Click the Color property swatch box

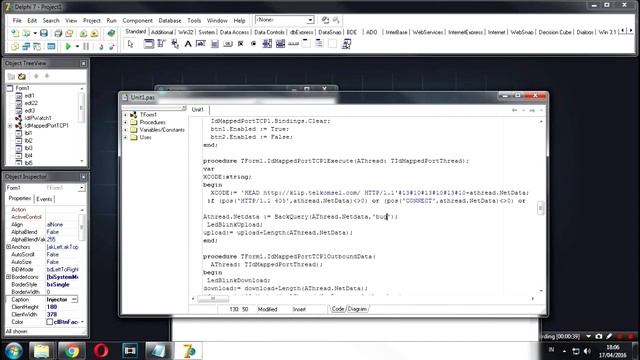pyautogui.click(x=49, y=322)
